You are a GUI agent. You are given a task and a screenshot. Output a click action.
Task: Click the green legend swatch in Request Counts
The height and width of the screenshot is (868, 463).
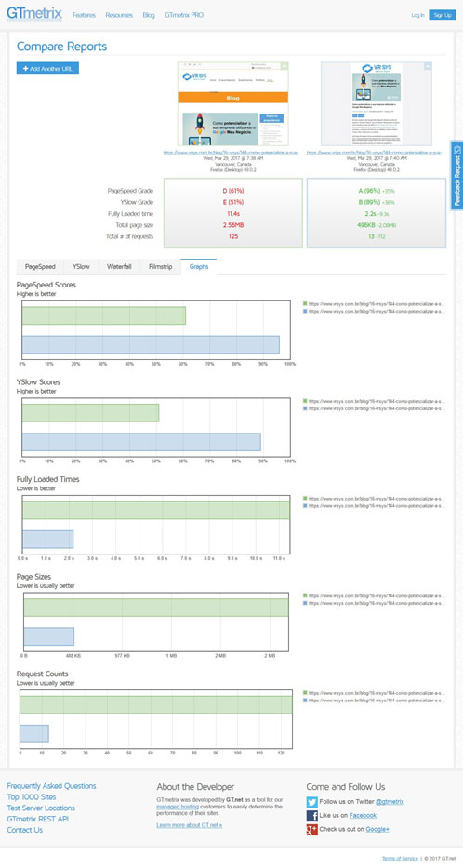305,693
